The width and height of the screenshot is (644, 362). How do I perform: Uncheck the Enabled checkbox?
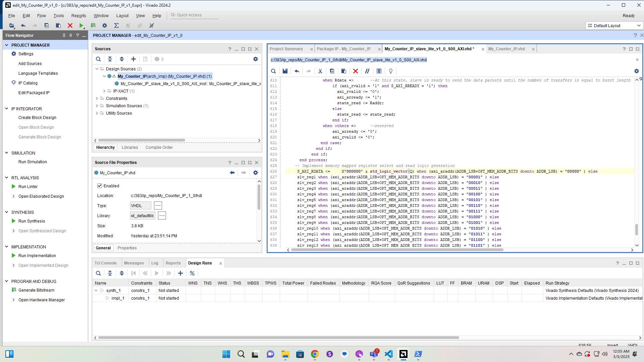pyautogui.click(x=100, y=186)
